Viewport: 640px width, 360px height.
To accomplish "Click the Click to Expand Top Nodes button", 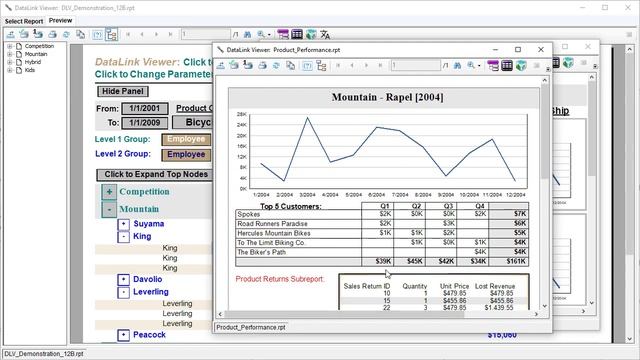I will point(155,175).
